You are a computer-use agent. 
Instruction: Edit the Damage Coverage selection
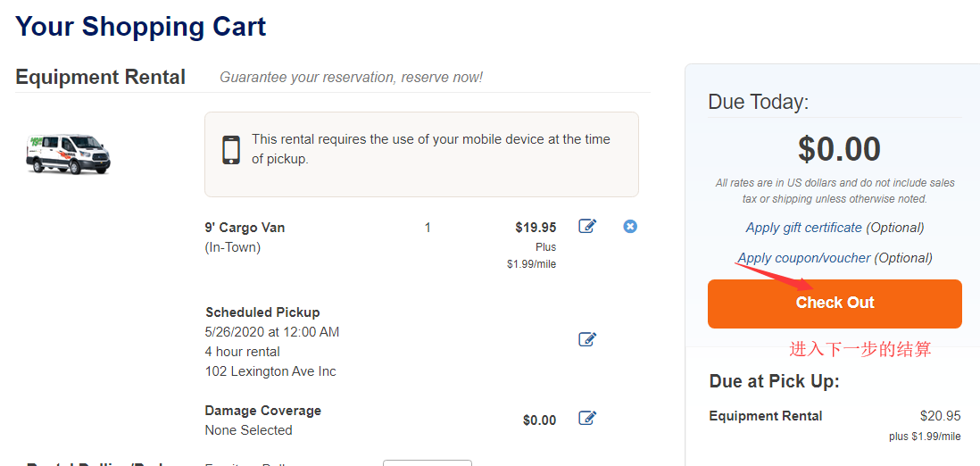587,418
